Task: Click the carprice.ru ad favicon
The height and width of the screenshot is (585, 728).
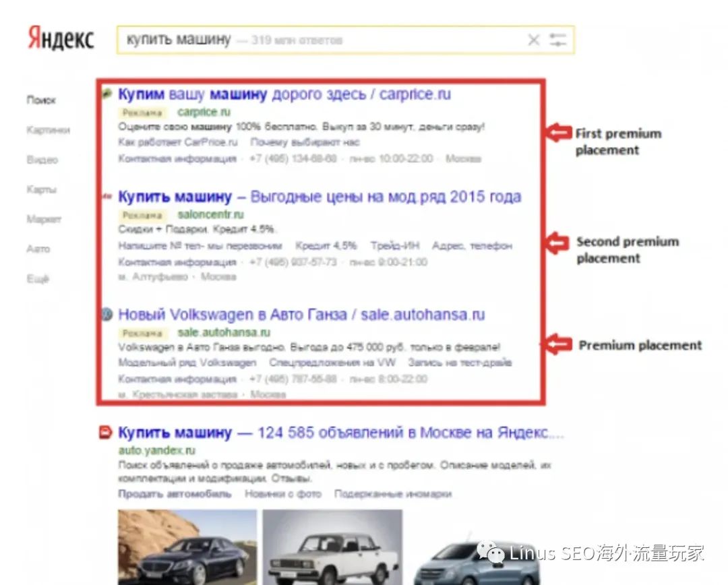Action: point(107,94)
